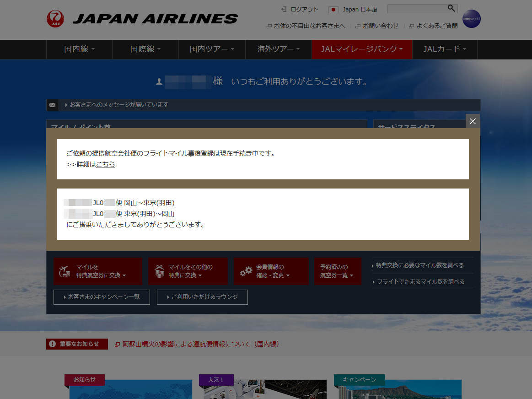Open the お問い合わせ link
This screenshot has height=399, width=532.
point(380,26)
